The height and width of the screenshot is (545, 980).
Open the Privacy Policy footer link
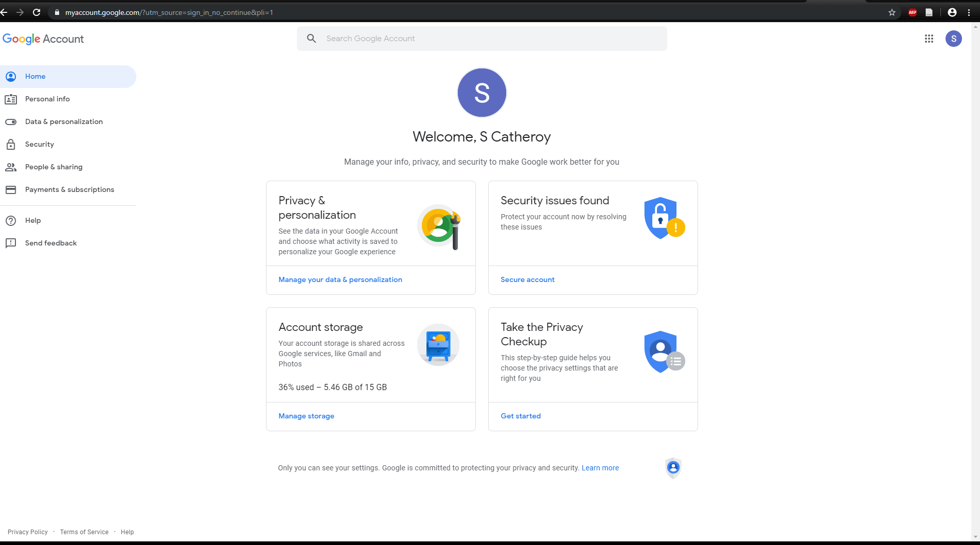(x=28, y=532)
